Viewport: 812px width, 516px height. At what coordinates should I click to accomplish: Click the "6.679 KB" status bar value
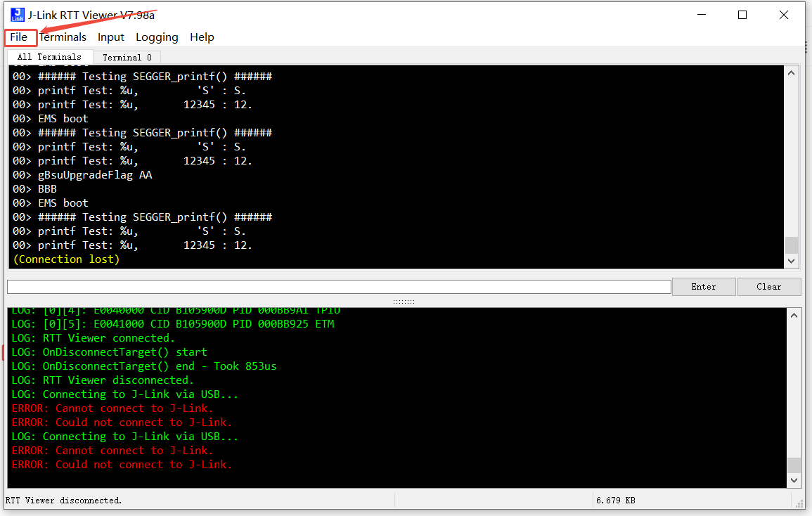(x=616, y=501)
